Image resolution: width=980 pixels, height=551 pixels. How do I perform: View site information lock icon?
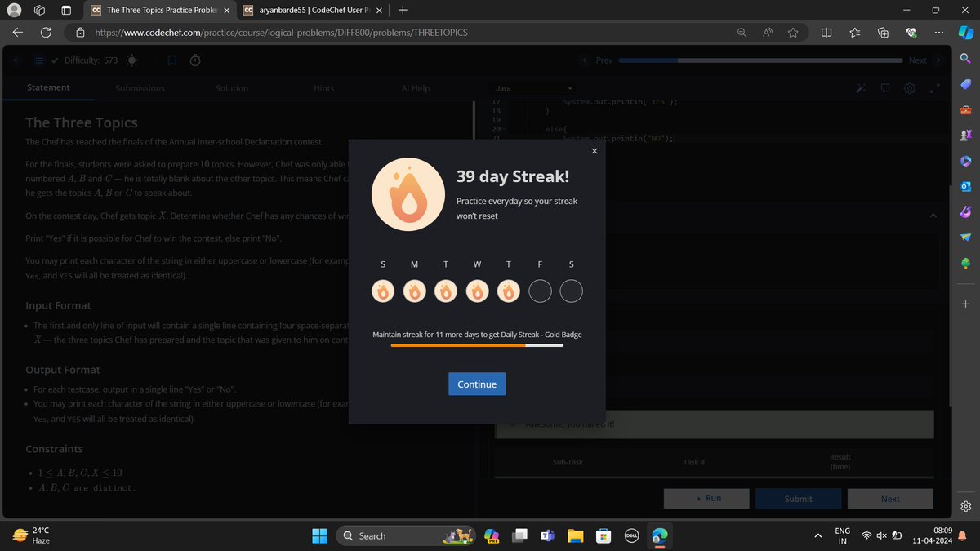point(80,33)
